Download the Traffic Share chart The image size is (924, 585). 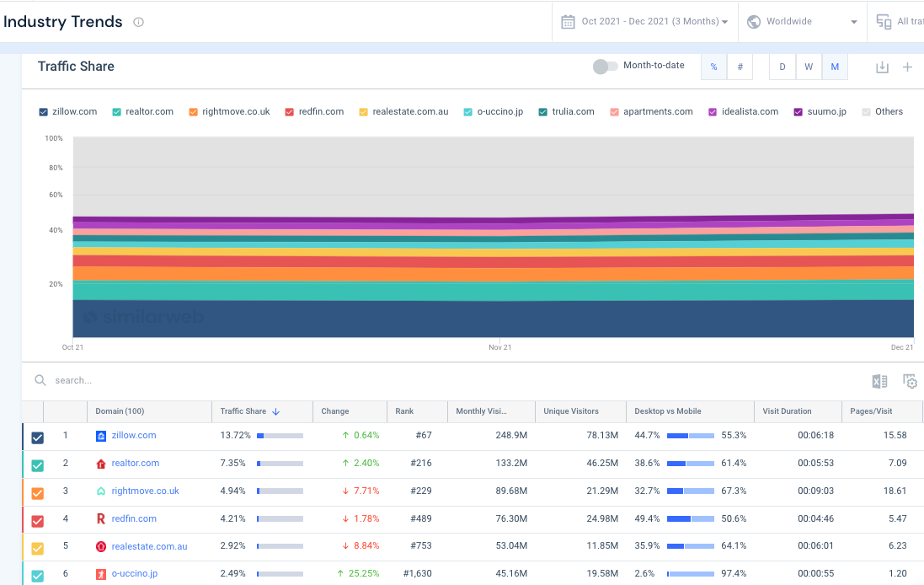(x=882, y=67)
